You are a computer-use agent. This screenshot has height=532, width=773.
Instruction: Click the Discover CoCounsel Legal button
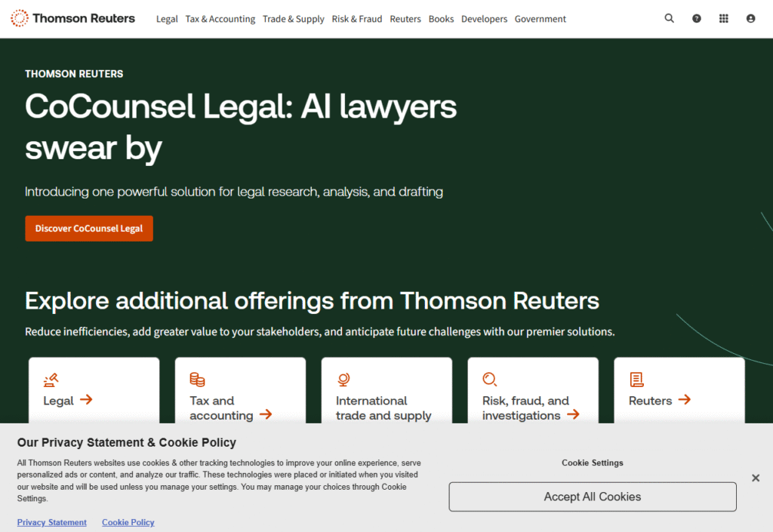[89, 229]
